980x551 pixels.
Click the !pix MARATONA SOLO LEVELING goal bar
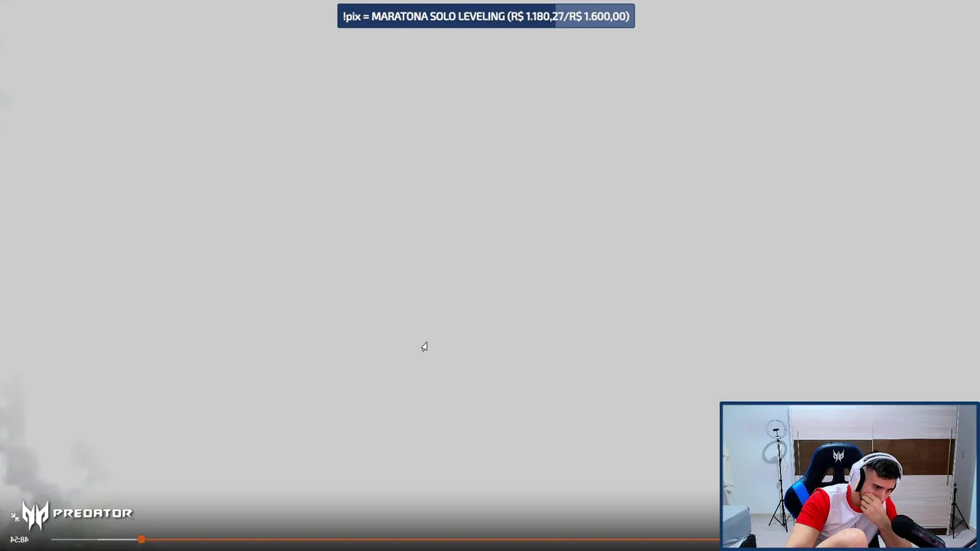[486, 16]
